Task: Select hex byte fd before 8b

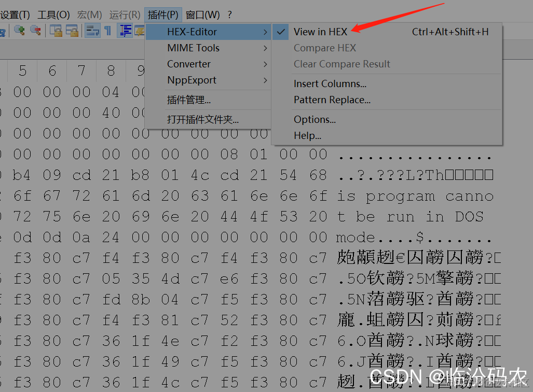Action: pyautogui.click(x=111, y=300)
